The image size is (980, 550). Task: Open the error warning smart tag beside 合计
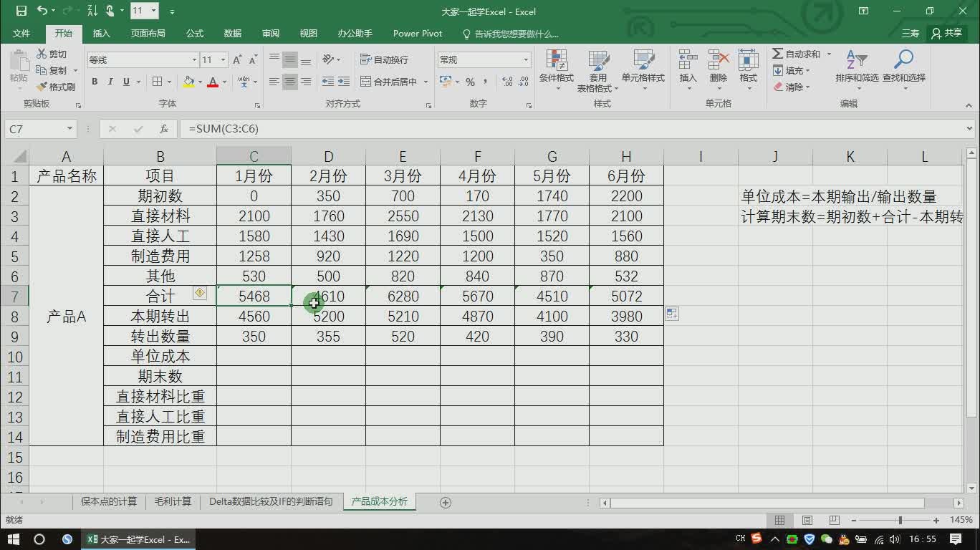point(199,292)
